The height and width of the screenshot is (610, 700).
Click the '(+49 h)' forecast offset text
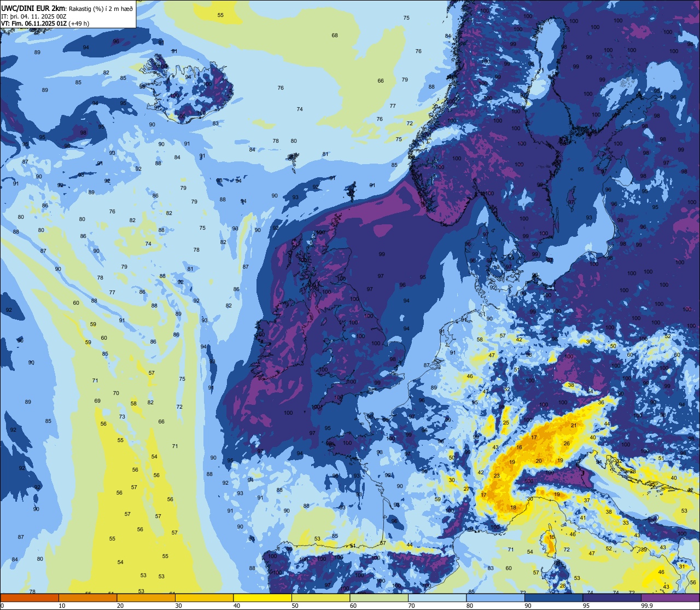(x=79, y=24)
